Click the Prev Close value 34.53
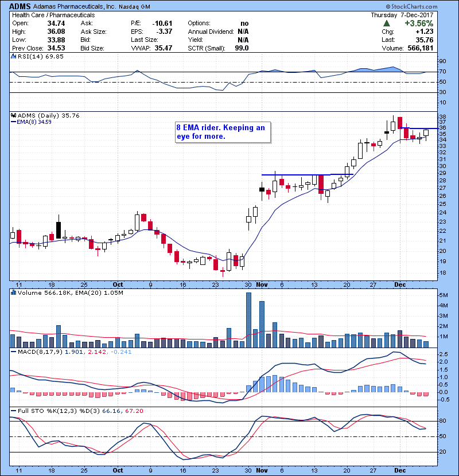 tap(56, 48)
